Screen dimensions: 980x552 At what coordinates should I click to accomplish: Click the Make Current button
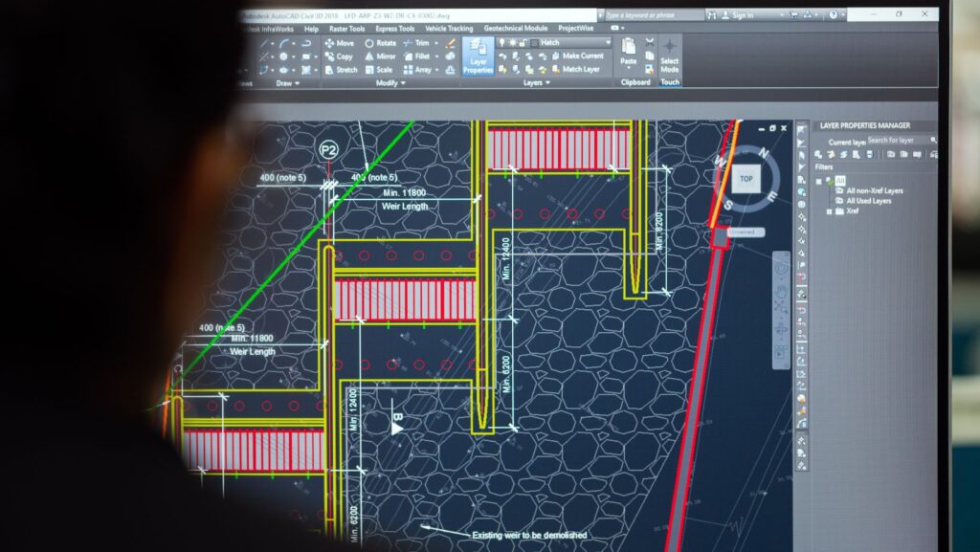click(x=575, y=56)
